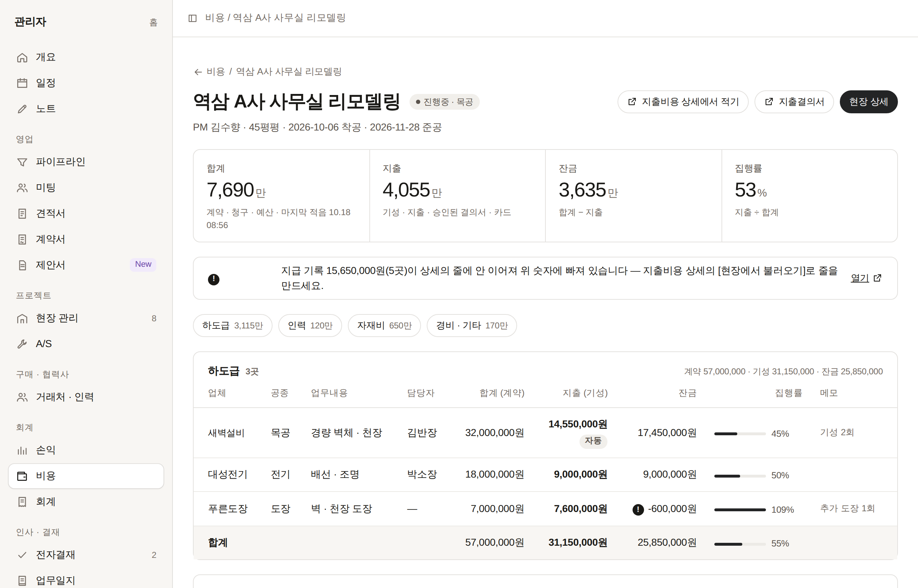
Task: Click 홈 link in sidebar header
Action: point(153,22)
